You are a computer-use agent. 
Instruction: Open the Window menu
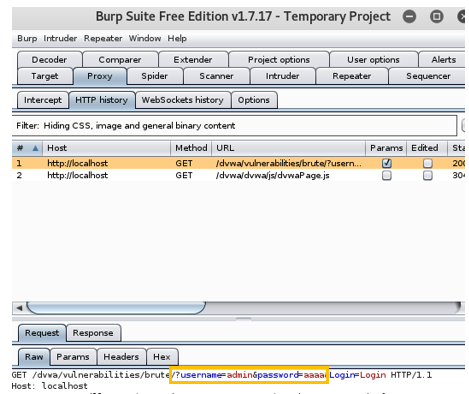(x=145, y=38)
